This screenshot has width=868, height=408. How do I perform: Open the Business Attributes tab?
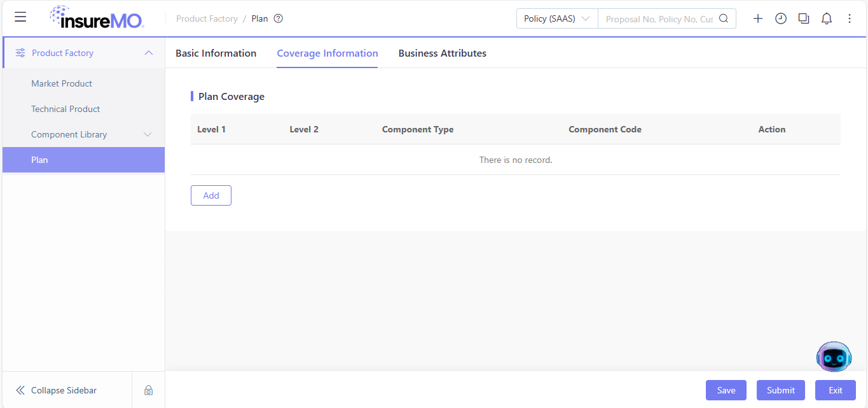tap(443, 53)
